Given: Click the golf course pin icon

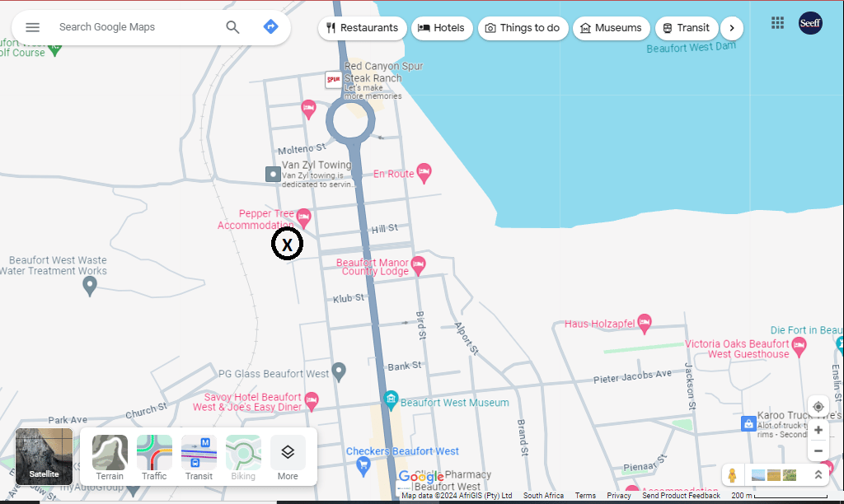Looking at the screenshot, I should pos(54,50).
